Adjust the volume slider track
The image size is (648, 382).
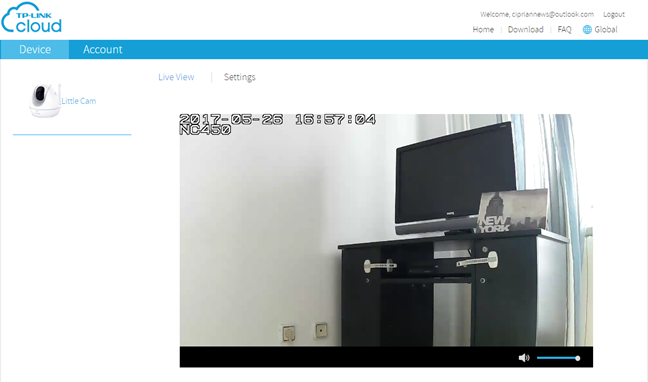557,358
